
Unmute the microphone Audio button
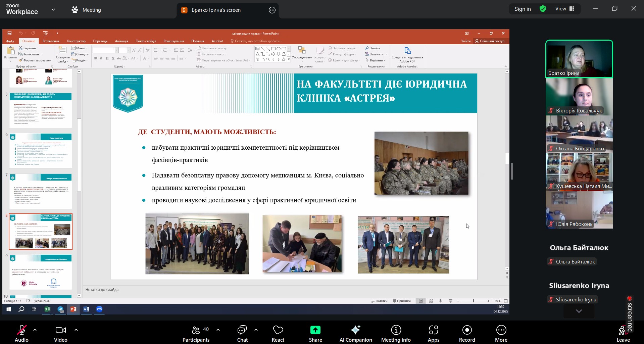[x=22, y=334]
